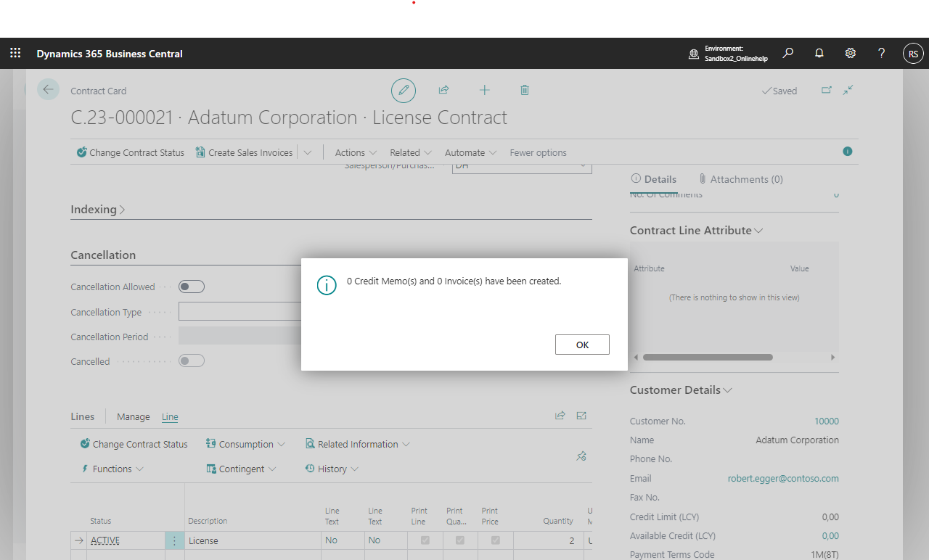
Task: Click the share icon on contract card
Action: coord(443,91)
